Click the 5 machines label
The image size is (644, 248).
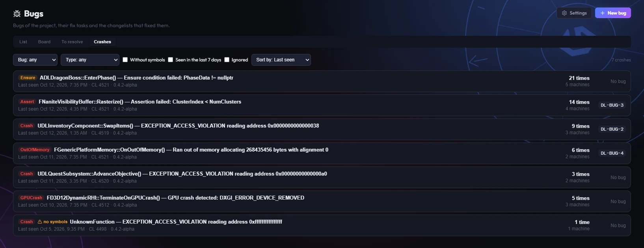577,85
